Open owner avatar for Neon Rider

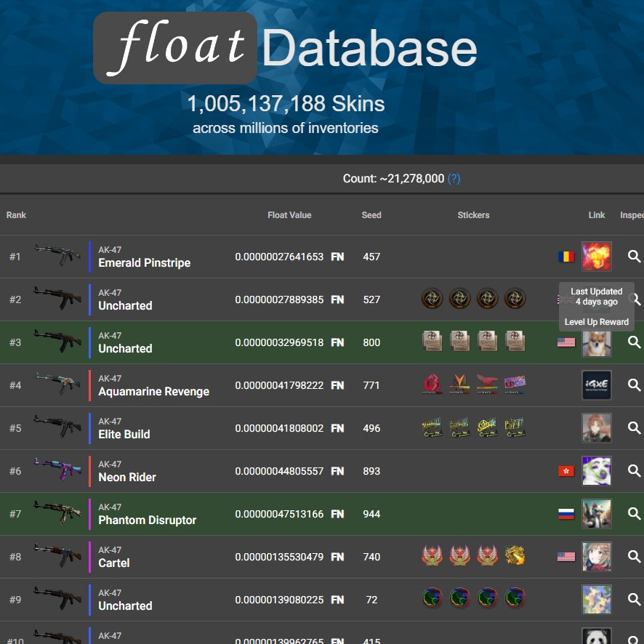(x=596, y=471)
